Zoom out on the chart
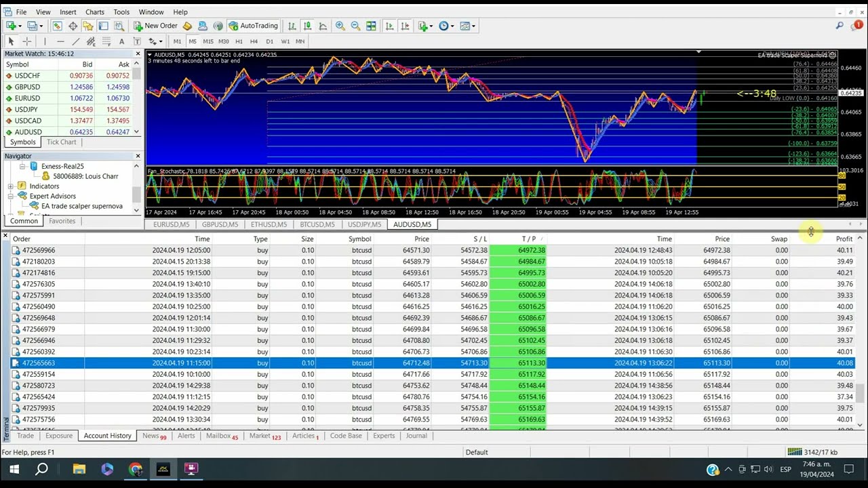 coord(355,26)
